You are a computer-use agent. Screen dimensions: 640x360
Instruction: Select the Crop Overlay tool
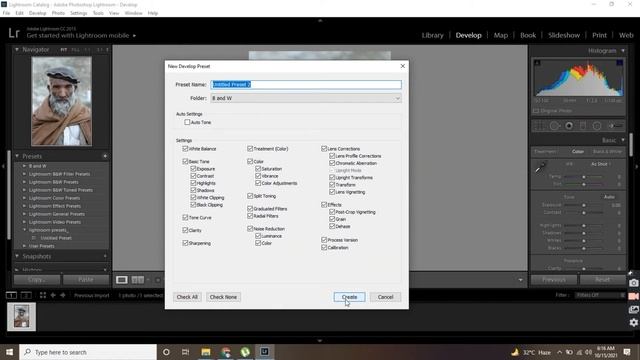(x=539, y=126)
